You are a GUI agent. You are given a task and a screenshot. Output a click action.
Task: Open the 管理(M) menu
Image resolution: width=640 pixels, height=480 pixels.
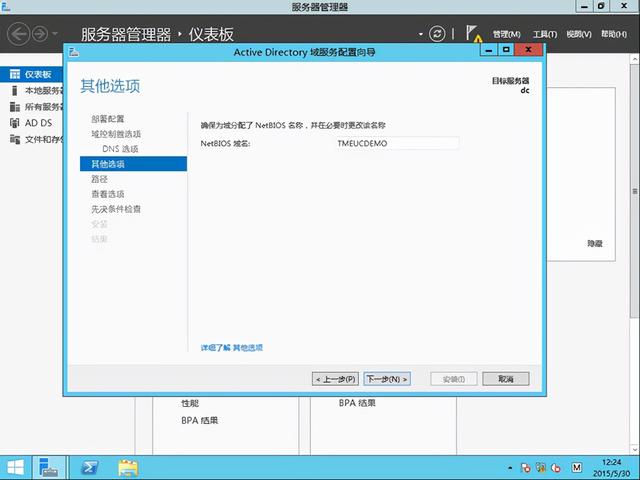click(x=507, y=34)
